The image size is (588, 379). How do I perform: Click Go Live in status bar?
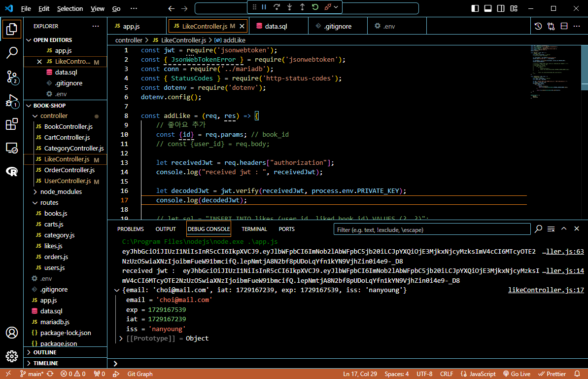point(517,374)
